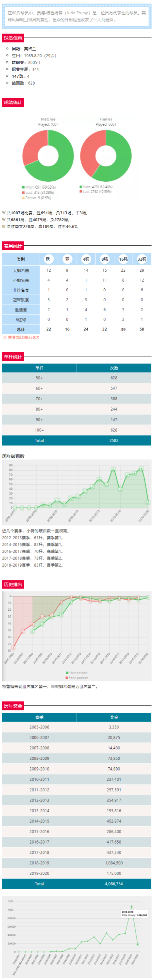The image size is (153, 980).
Task: Click the 8强 column header badge
Action: tap(105, 259)
